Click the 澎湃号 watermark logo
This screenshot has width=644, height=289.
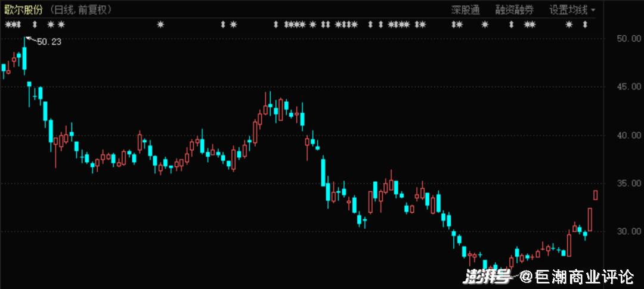tap(488, 276)
